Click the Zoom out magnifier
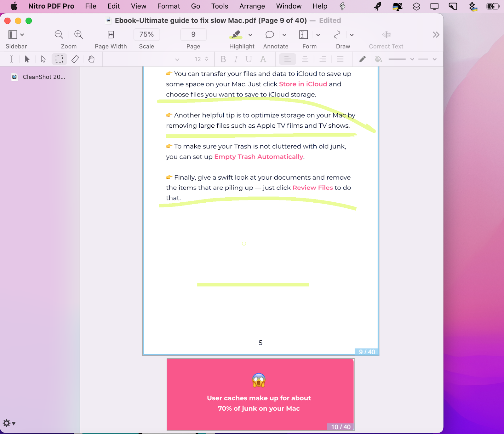This screenshot has height=434, width=504. point(59,34)
